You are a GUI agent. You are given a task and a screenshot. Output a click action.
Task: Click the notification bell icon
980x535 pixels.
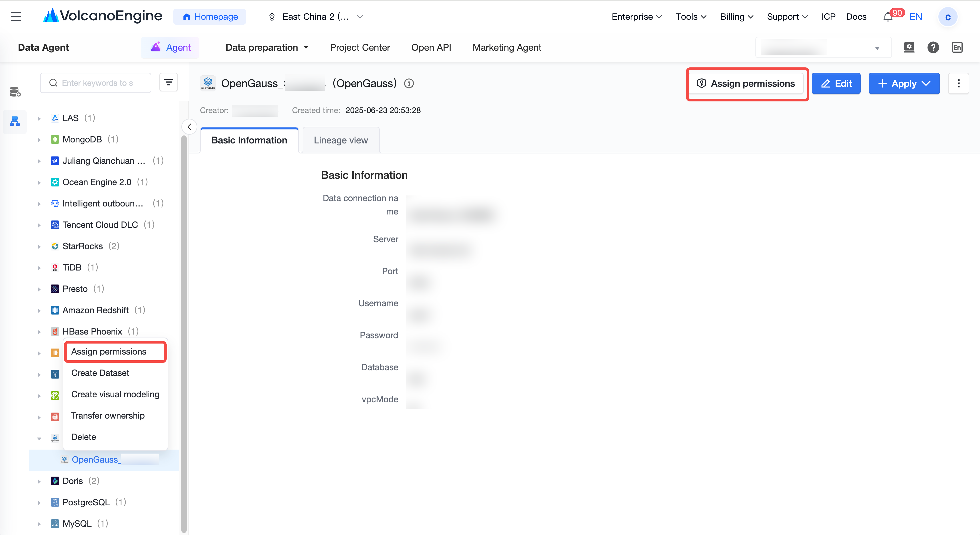tap(888, 17)
